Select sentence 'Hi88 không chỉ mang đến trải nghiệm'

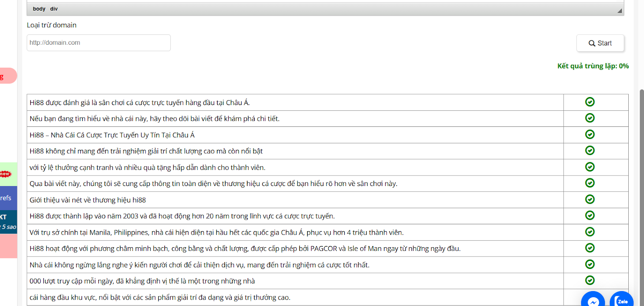[146, 151]
